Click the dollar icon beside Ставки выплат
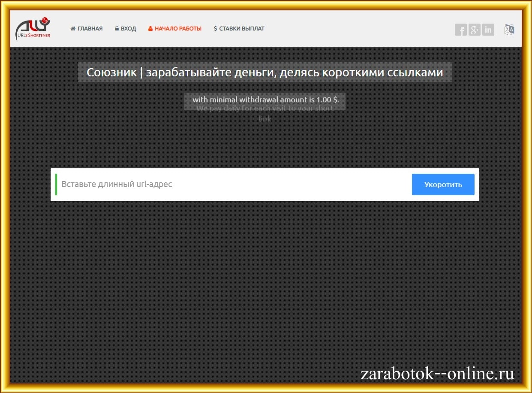This screenshot has width=532, height=393. (x=215, y=29)
